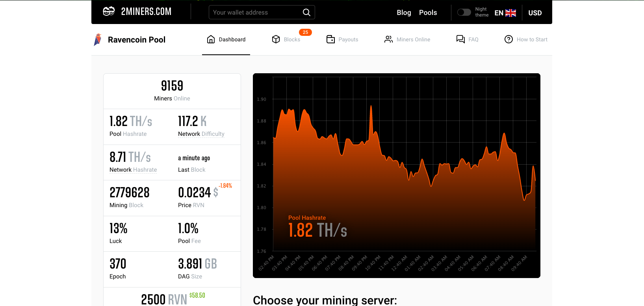
Task: Click the 2MINERS.COM site title
Action: 146,12
